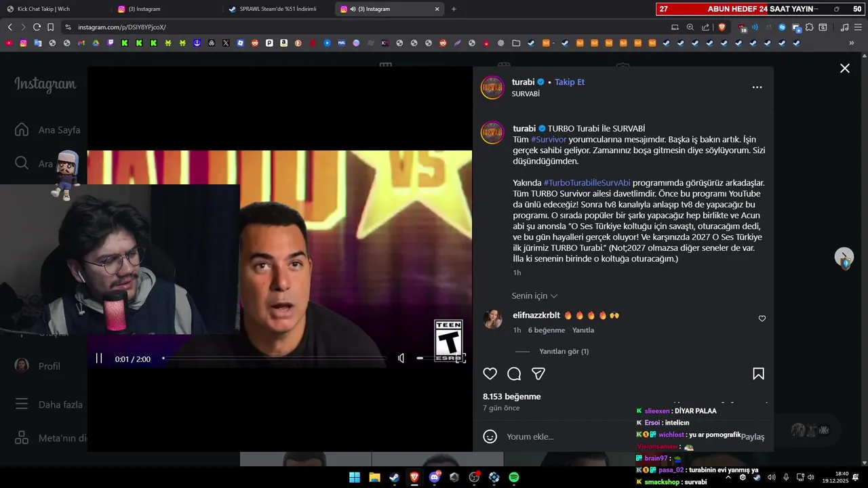
Task: Open Daha fazla sidebar menu
Action: click(49, 405)
